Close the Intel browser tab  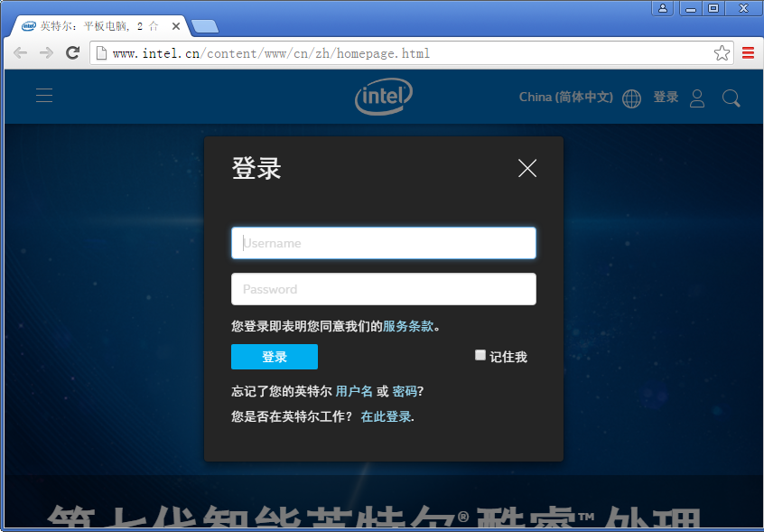(x=176, y=26)
